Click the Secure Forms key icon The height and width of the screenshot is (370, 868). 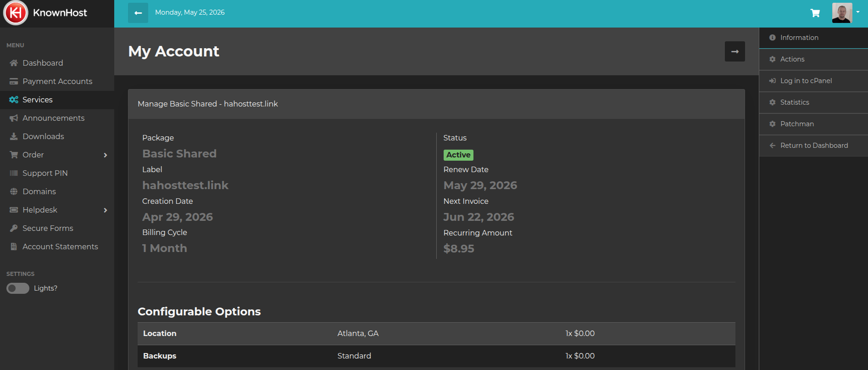point(14,228)
